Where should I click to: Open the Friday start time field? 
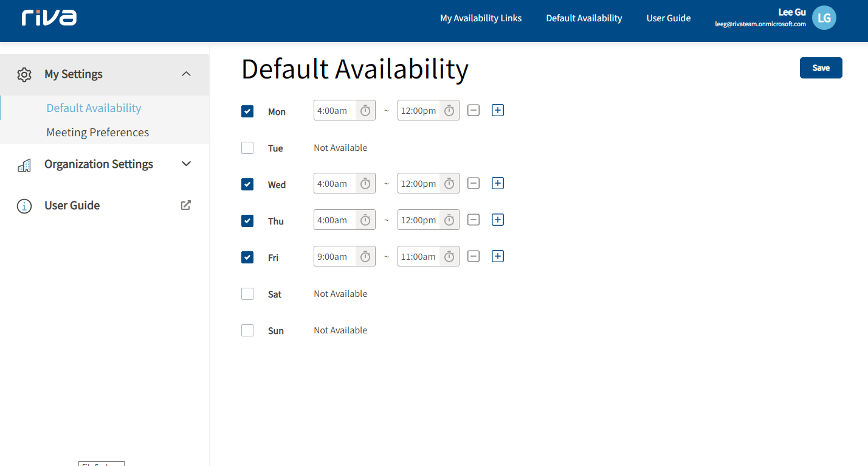334,256
